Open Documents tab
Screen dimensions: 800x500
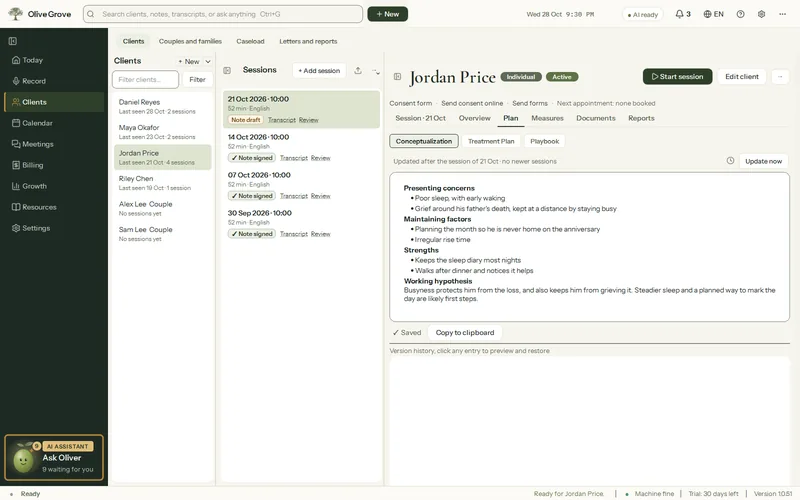point(595,118)
